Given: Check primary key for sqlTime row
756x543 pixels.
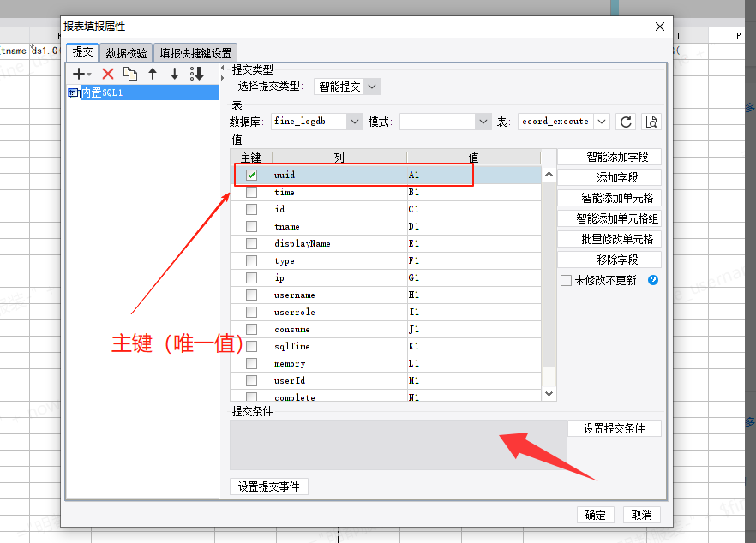Looking at the screenshot, I should point(251,346).
